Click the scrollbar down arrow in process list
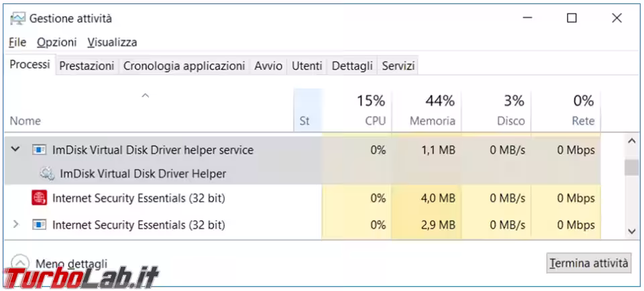This screenshot has width=644, height=291. (632, 231)
